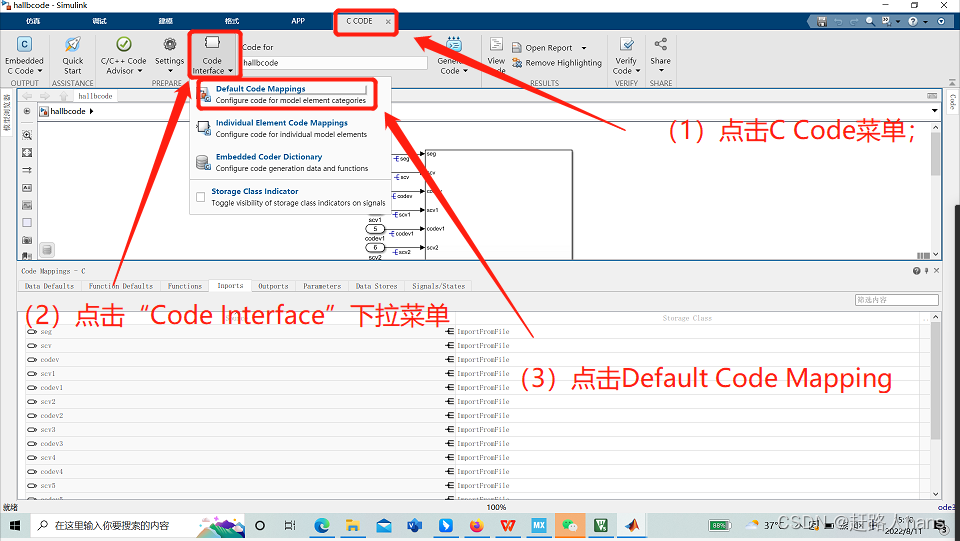Select the seg inport row
Viewport: 960px width, 541px height.
coord(236,332)
